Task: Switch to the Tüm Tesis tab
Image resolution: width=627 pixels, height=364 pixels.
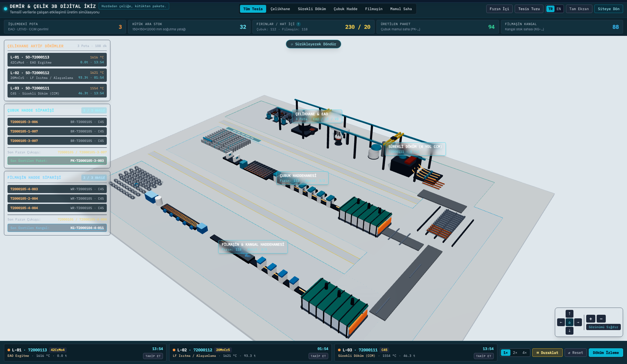Action: coord(253,9)
